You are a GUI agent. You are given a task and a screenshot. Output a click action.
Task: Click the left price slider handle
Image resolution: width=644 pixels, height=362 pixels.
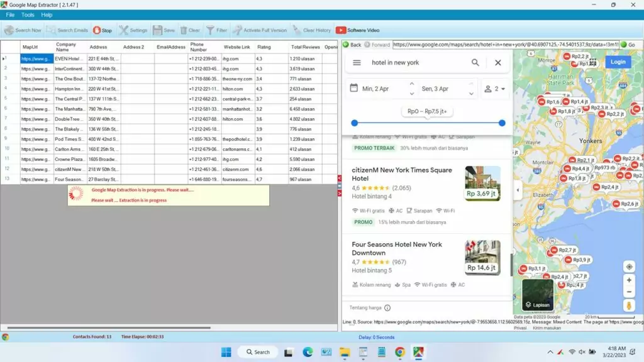355,123
